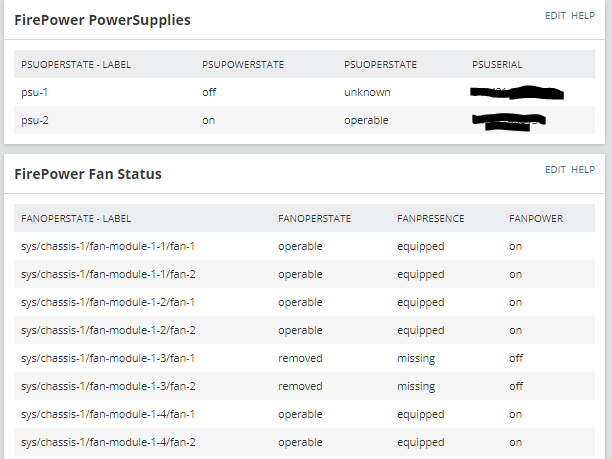Image resolution: width=612 pixels, height=459 pixels.
Task: Click the FANPRESENCE column header
Action: [x=431, y=218]
